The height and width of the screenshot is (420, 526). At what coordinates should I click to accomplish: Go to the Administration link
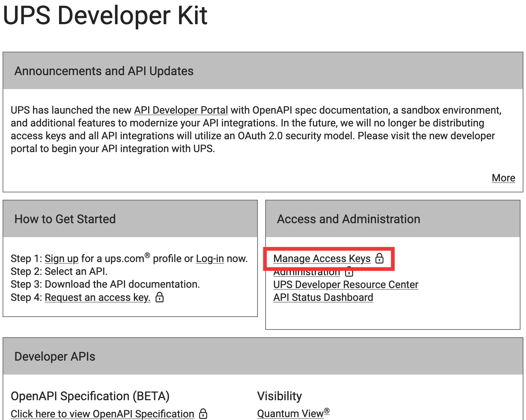(307, 273)
